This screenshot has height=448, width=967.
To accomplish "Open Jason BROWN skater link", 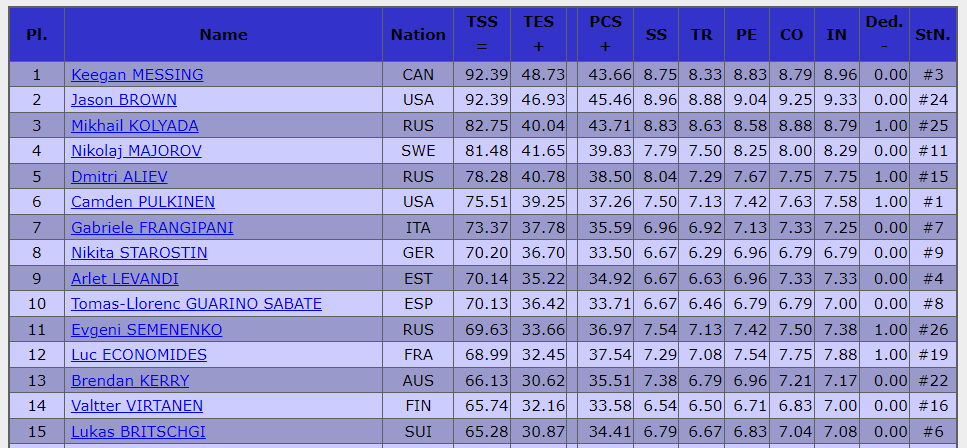I will (x=124, y=100).
